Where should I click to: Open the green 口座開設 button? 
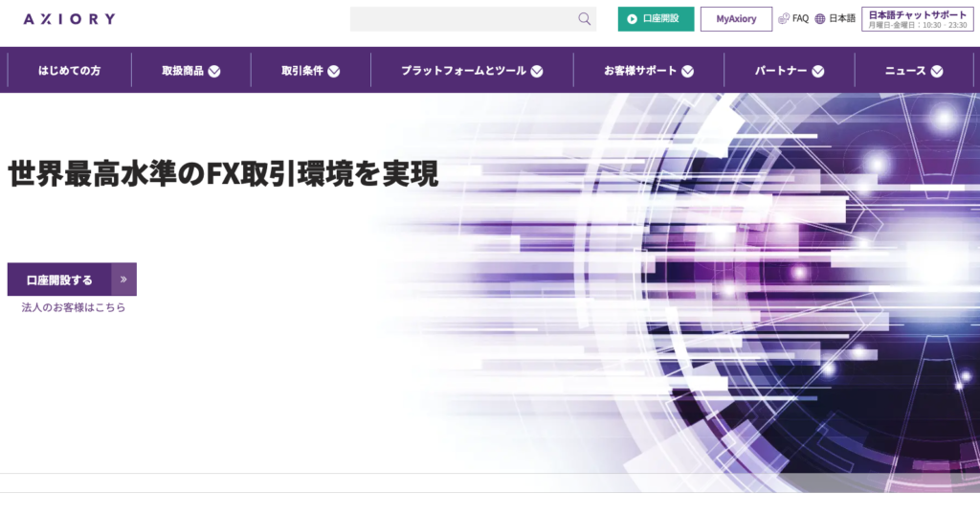(656, 19)
